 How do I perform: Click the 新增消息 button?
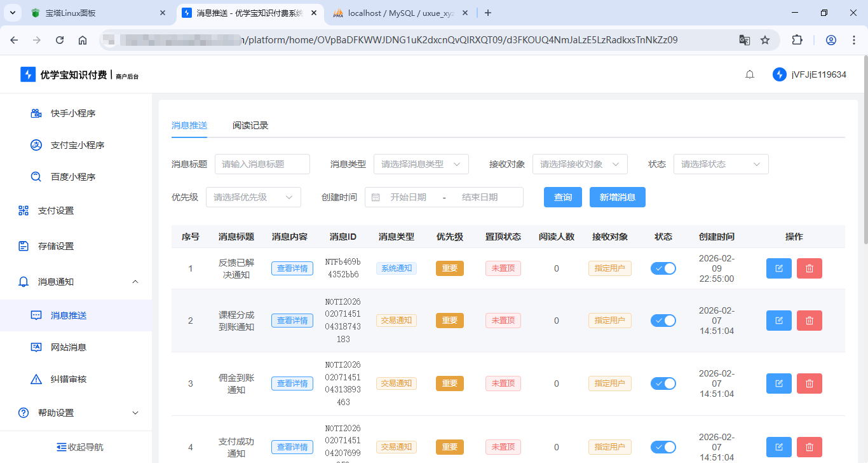(x=617, y=197)
